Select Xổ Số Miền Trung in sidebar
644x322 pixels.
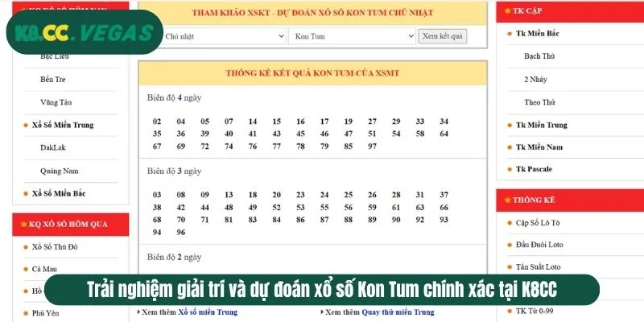[x=63, y=125]
